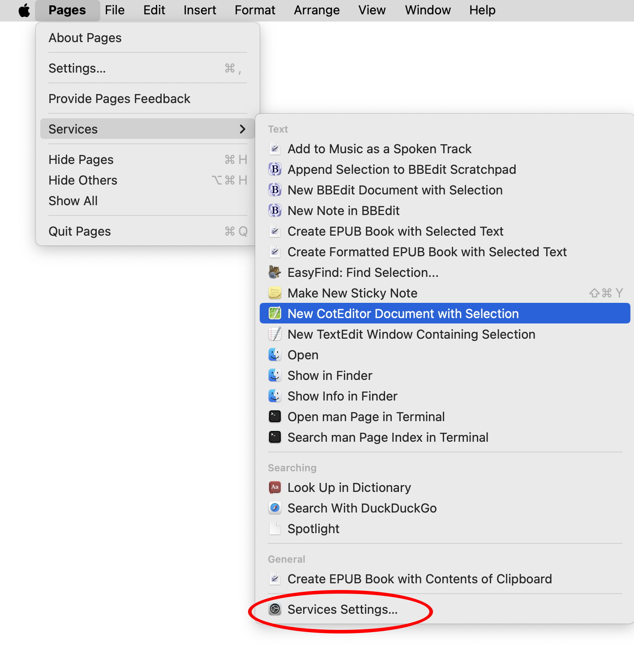Click the CotEditor icon in the highlighted row
Image resolution: width=634 pixels, height=672 pixels.
coord(275,314)
